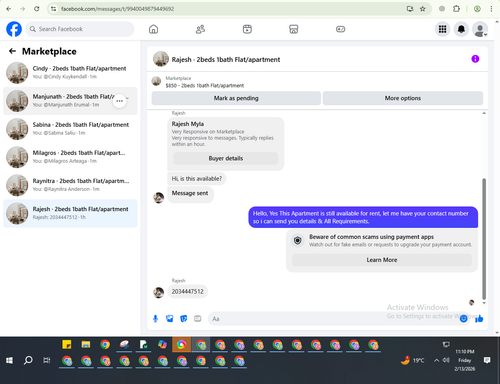The height and width of the screenshot is (384, 500).
Task: Open the Marketplace storefront icon in navigation
Action: (294, 29)
